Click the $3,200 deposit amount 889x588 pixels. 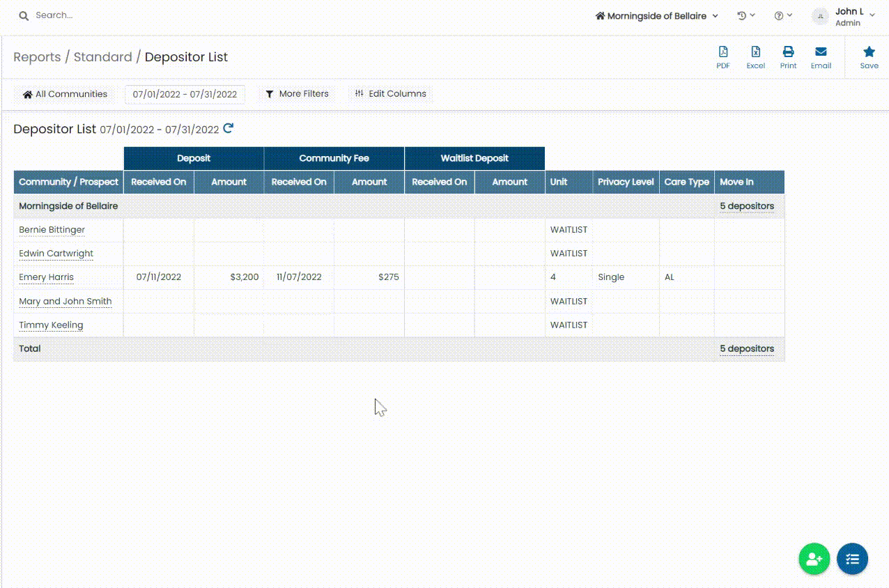244,277
